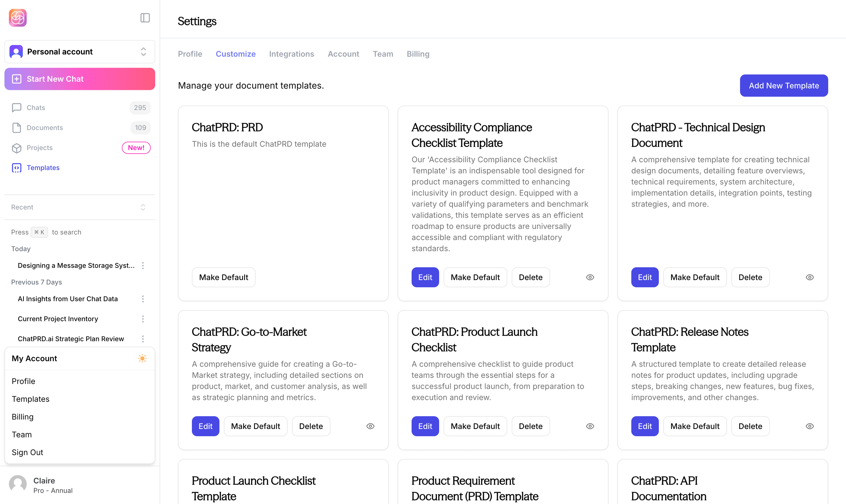The height and width of the screenshot is (504, 846).
Task: Edit the ChatPRD Product Launch Checklist template
Action: (425, 426)
